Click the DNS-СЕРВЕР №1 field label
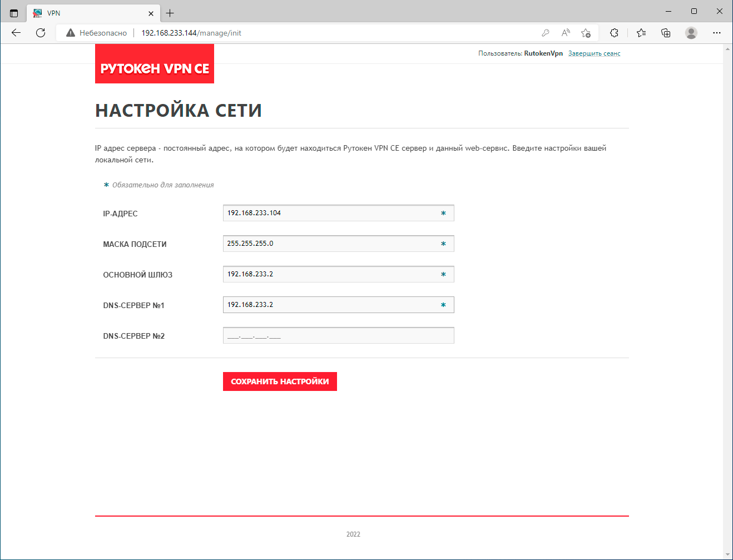 pyautogui.click(x=134, y=305)
